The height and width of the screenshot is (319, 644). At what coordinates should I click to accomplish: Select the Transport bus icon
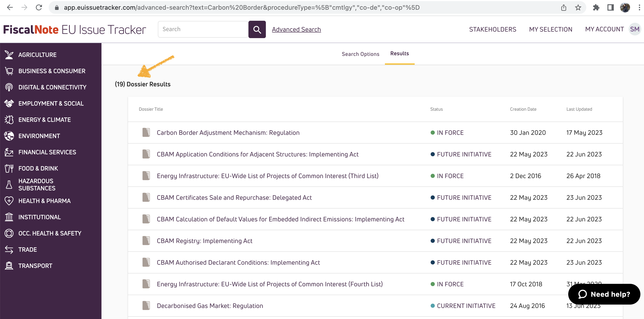tap(9, 266)
